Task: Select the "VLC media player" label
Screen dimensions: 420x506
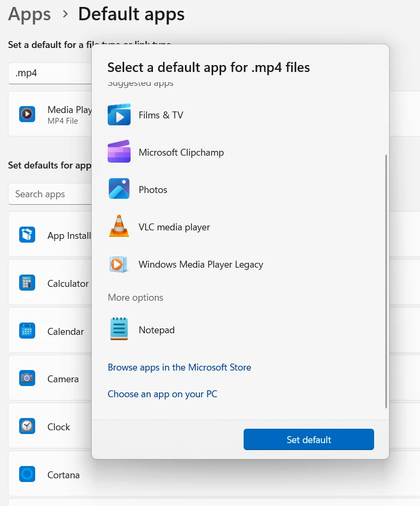Action: point(174,227)
